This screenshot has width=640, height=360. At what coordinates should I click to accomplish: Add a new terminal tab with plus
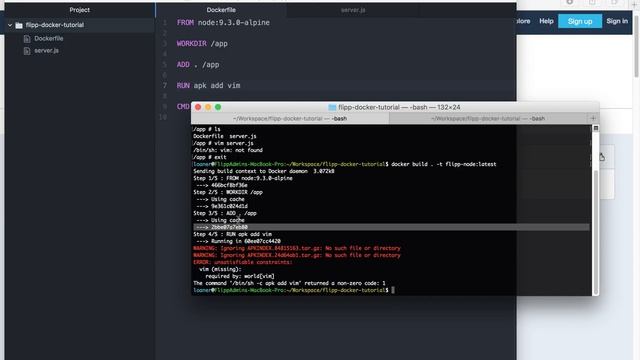point(593,118)
